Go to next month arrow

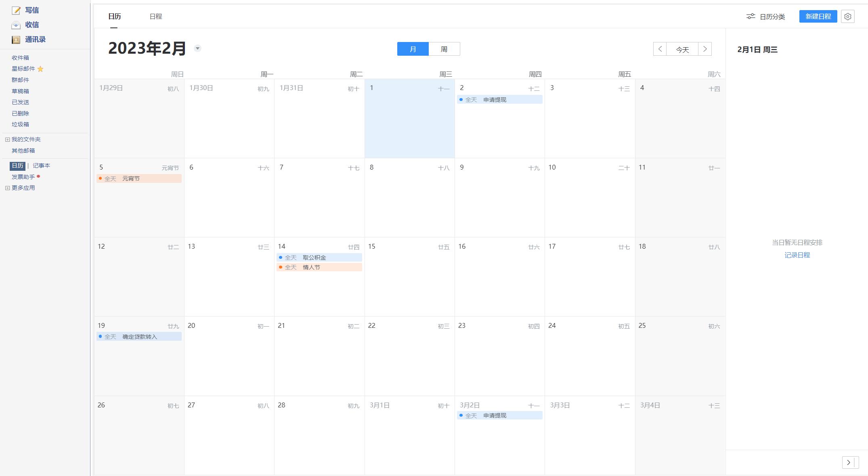point(705,49)
